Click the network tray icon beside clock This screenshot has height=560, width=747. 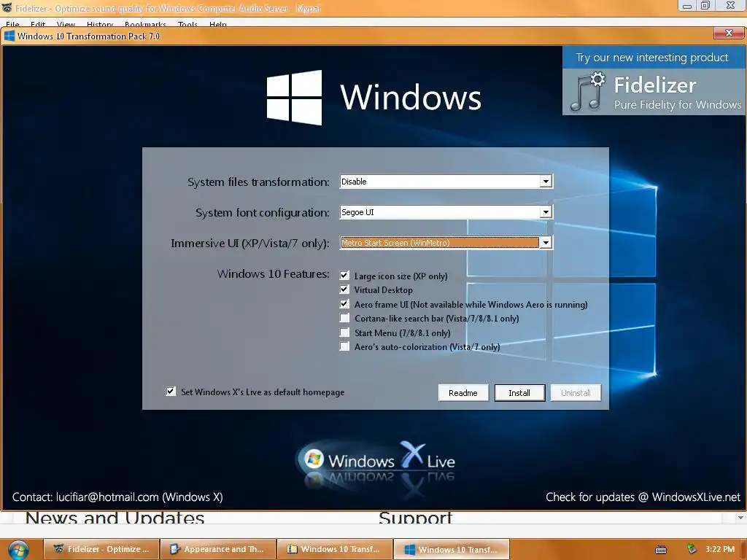click(692, 549)
